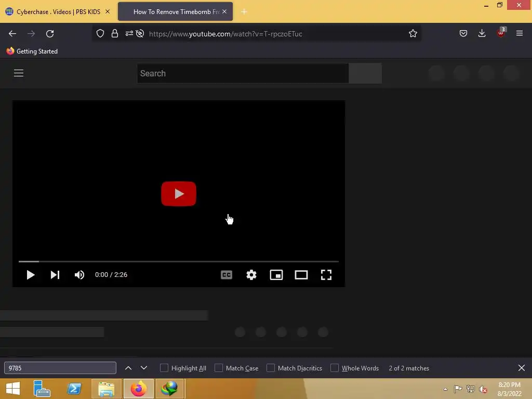This screenshot has width=532, height=399.
Task: Open the YouTube guide hamburger menu
Action: point(19,73)
